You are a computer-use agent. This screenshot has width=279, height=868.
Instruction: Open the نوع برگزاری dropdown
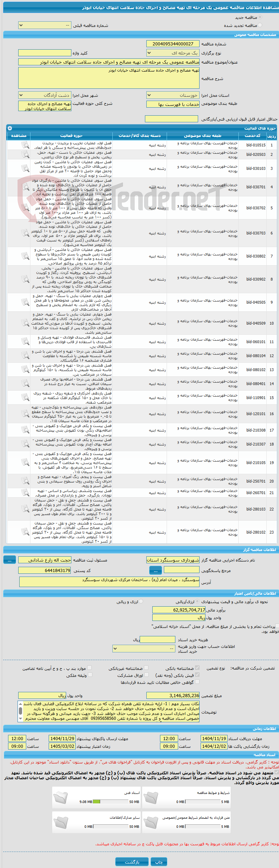pos(173,53)
